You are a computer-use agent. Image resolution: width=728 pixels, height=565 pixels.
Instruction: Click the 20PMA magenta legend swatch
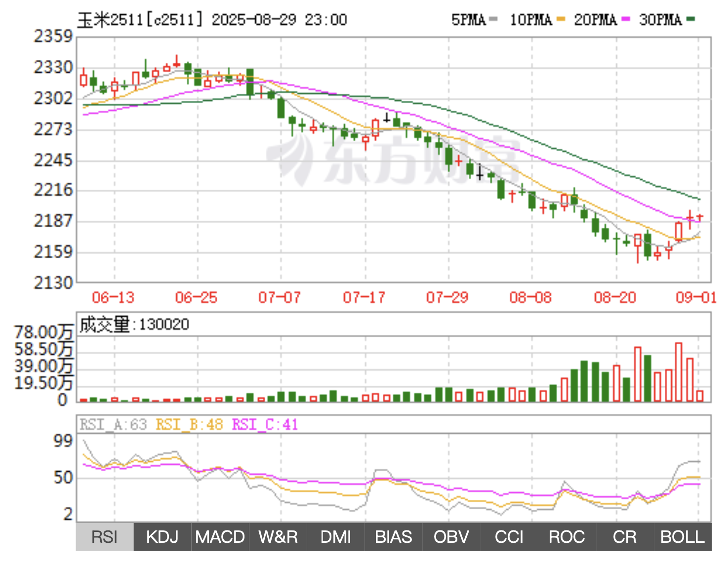coord(626,20)
